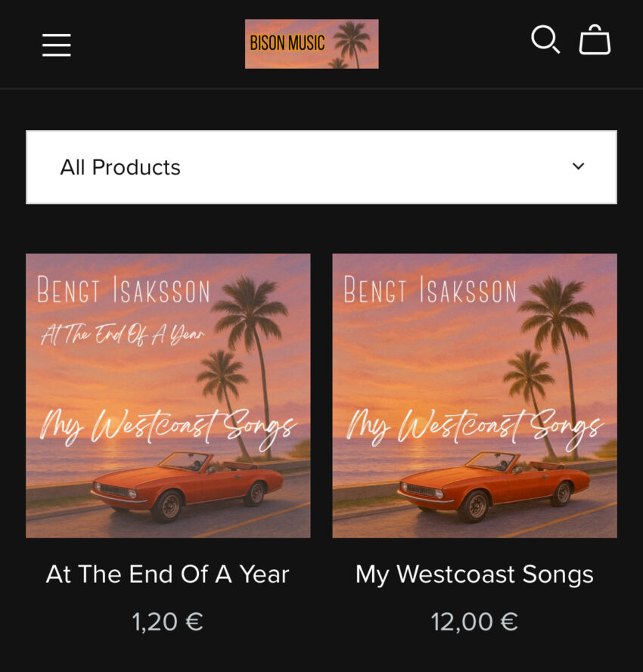This screenshot has height=672, width=643.
Task: Follow the "My Westcoast Songs" title link
Action: click(x=474, y=574)
